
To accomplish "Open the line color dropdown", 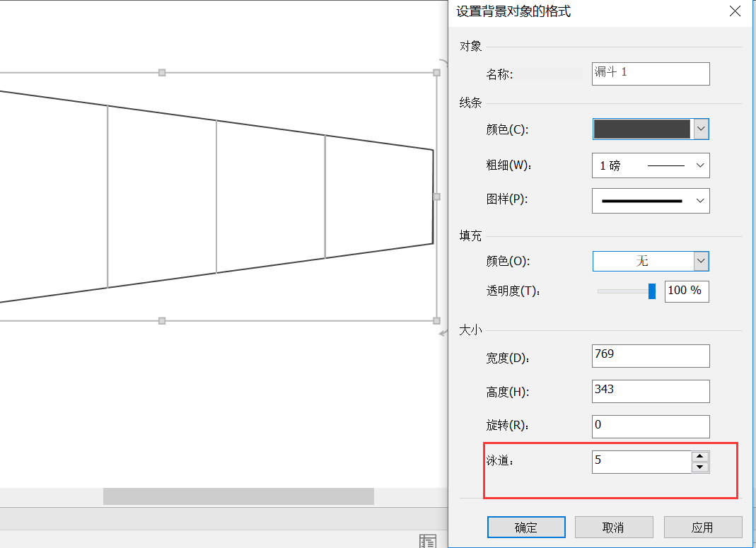I will tap(701, 129).
